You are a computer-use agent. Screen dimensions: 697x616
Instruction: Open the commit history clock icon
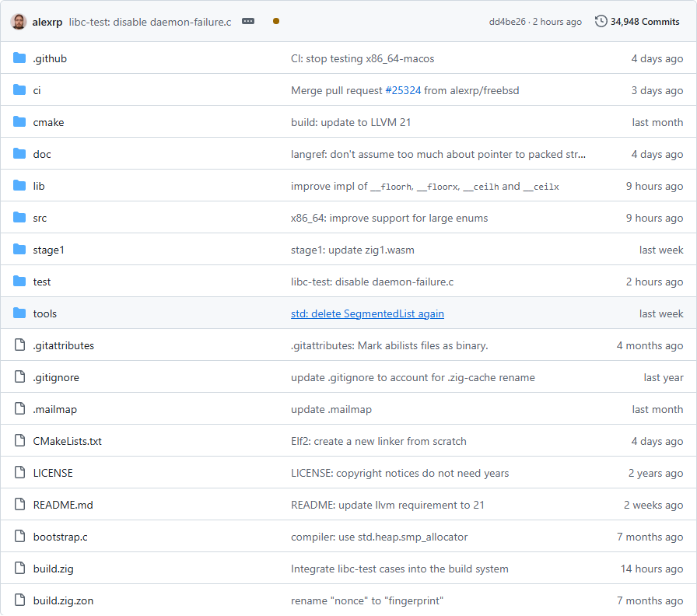[x=601, y=22]
